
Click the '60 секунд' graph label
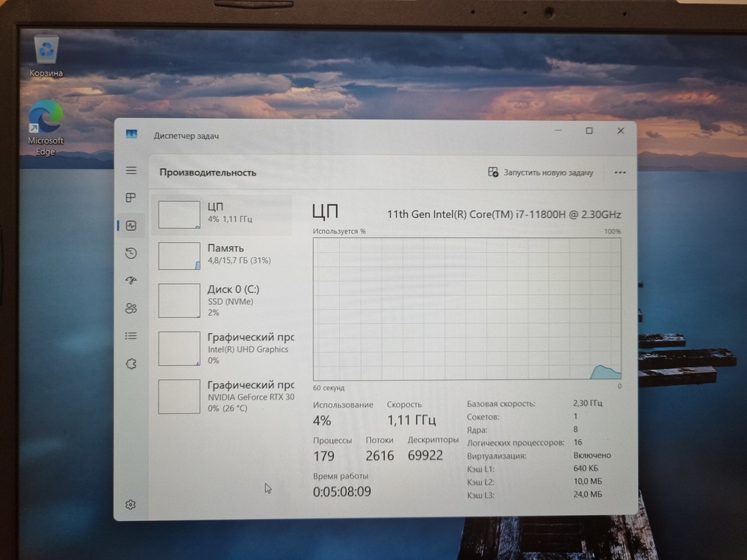(x=329, y=388)
